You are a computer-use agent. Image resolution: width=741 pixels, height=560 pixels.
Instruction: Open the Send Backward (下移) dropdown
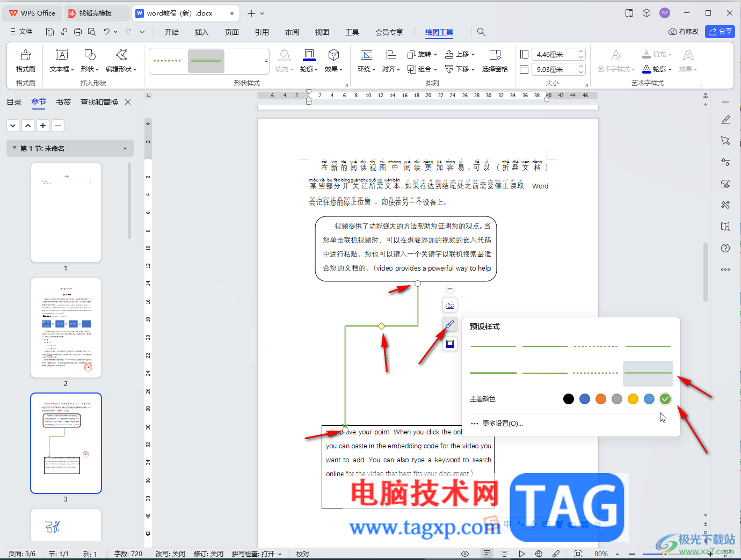[473, 69]
